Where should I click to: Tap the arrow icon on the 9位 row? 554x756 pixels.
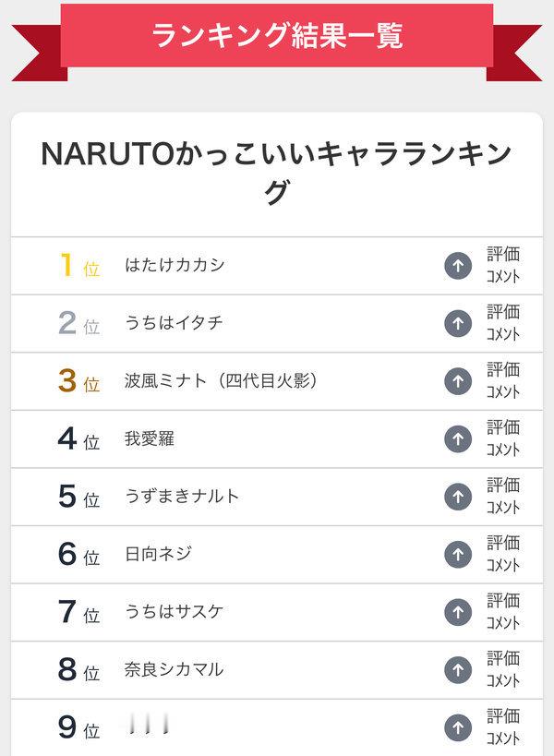458,727
